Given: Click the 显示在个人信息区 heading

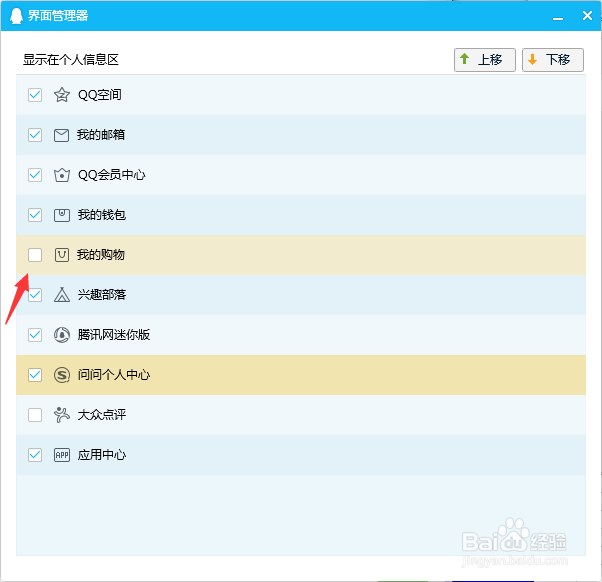Looking at the screenshot, I should 71,60.
